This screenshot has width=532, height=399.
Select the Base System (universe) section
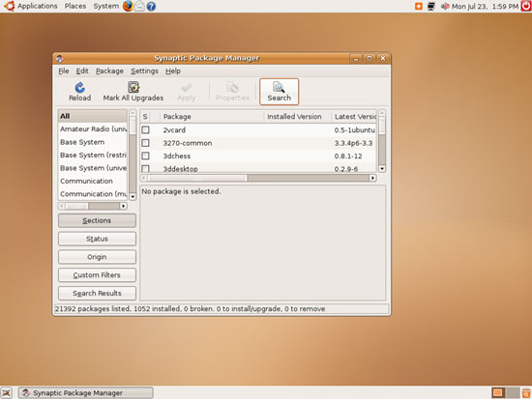[92, 168]
